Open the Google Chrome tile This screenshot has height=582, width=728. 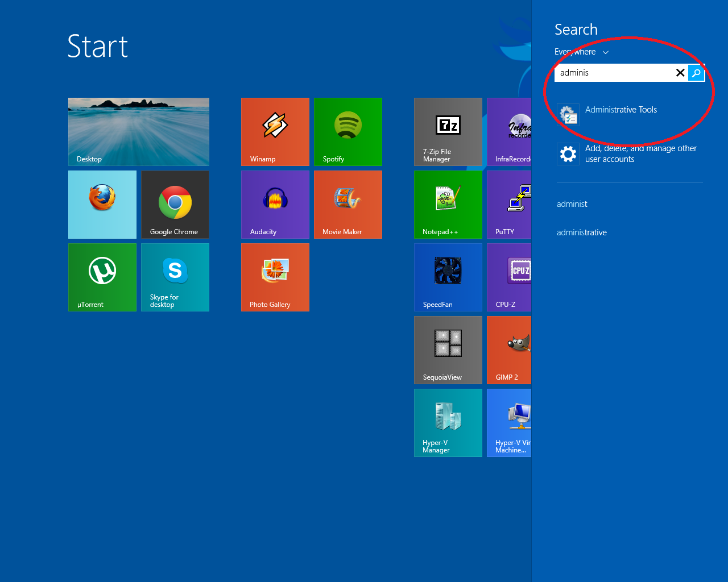point(175,205)
